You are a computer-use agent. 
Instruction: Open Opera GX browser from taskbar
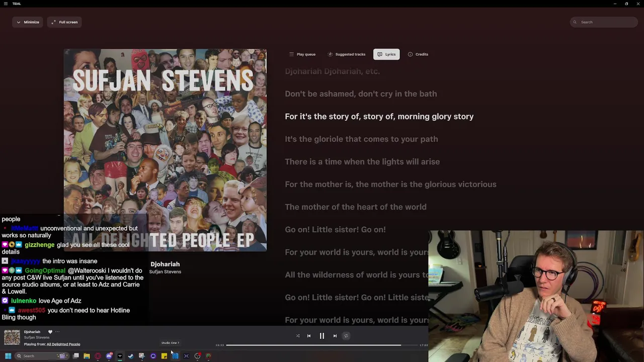(98, 356)
